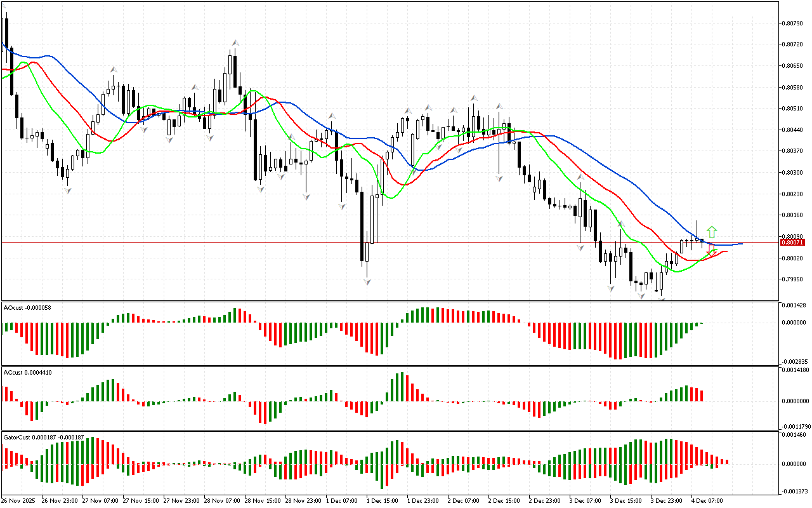Click the green up arrow signal

(x=712, y=232)
